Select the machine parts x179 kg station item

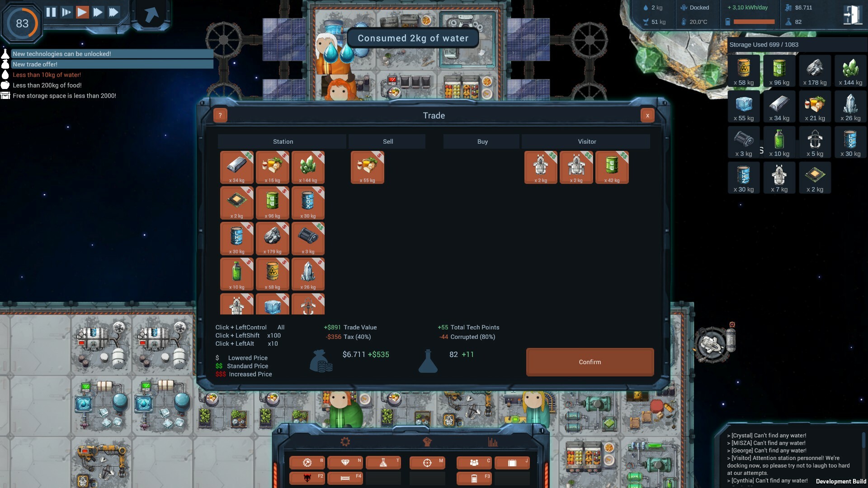tap(272, 238)
